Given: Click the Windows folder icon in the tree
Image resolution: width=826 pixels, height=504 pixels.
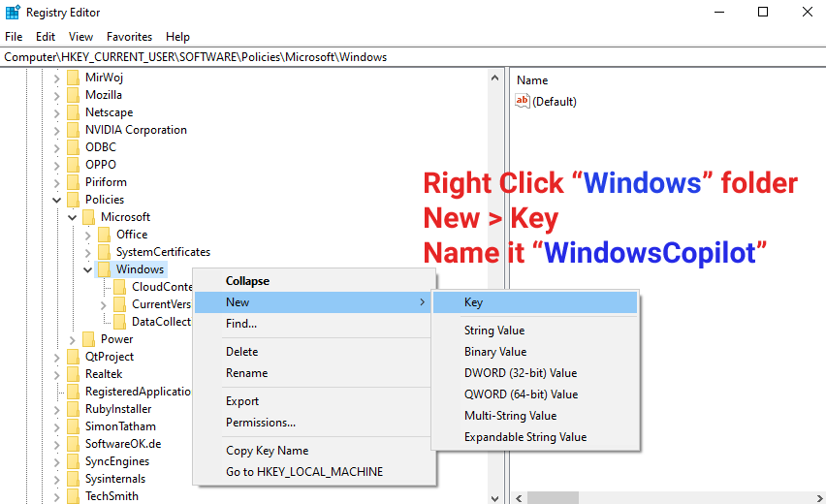Looking at the screenshot, I should point(105,269).
